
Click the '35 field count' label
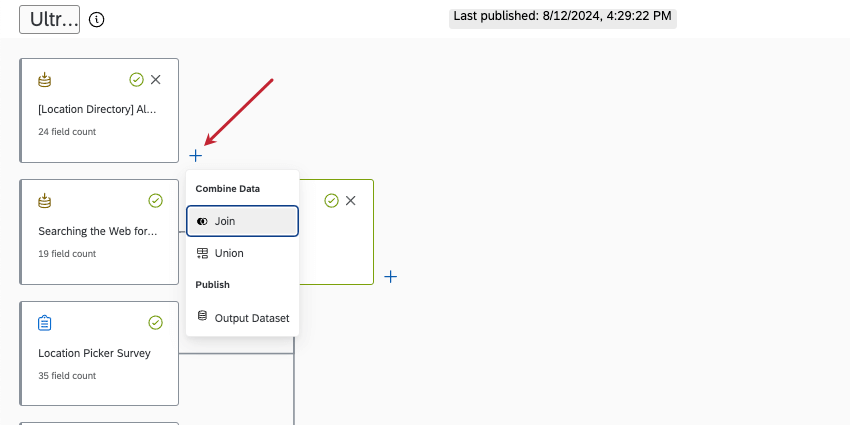pyautogui.click(x=67, y=376)
